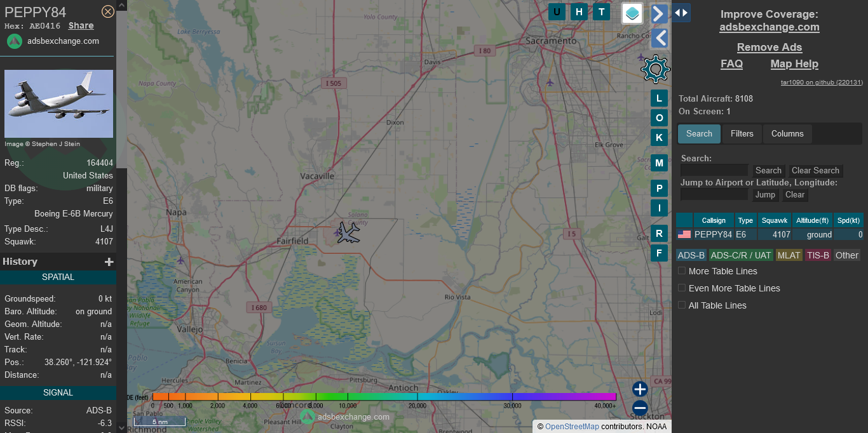This screenshot has width=868, height=433.
Task: Open the adsbexchange.com Improve Coverage link
Action: tap(770, 27)
